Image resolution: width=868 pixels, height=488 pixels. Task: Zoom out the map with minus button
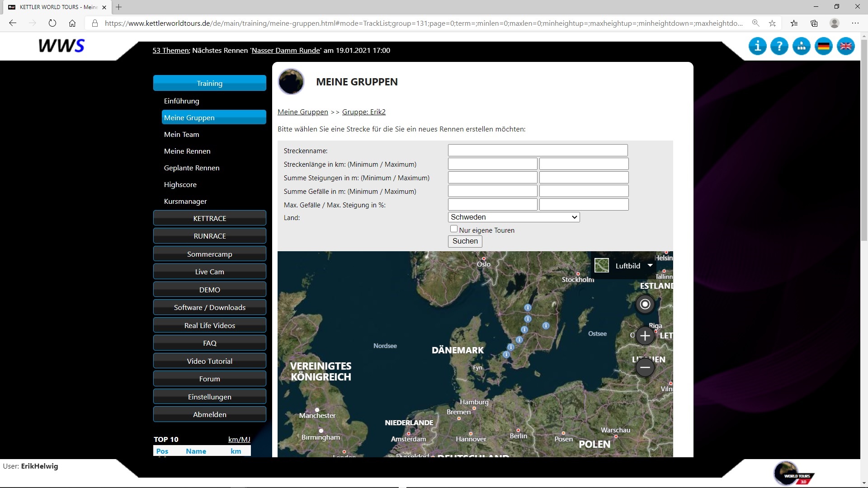(x=645, y=367)
